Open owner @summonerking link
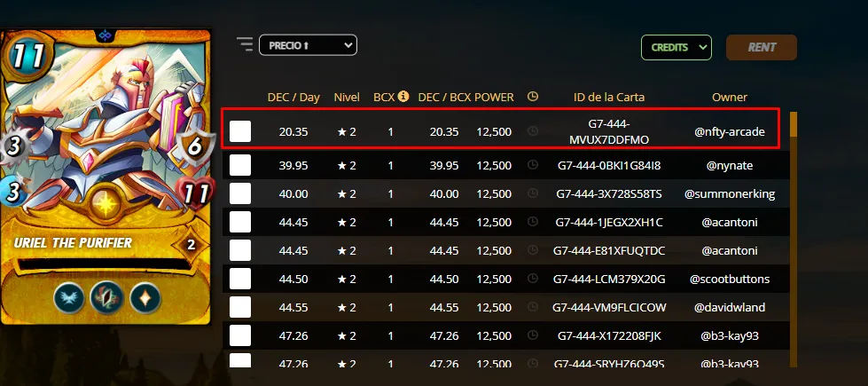Screen dimensions: 868x386 tap(730, 193)
